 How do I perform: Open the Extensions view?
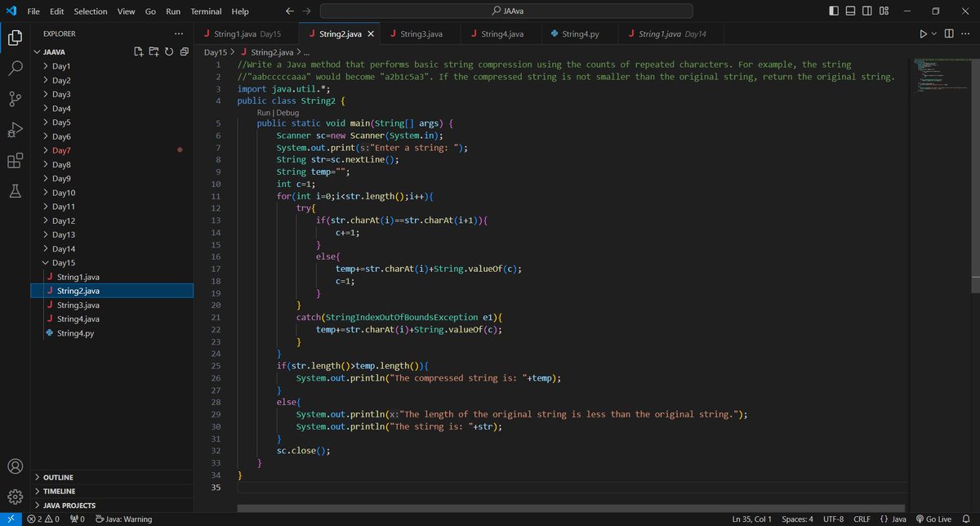pos(15,160)
